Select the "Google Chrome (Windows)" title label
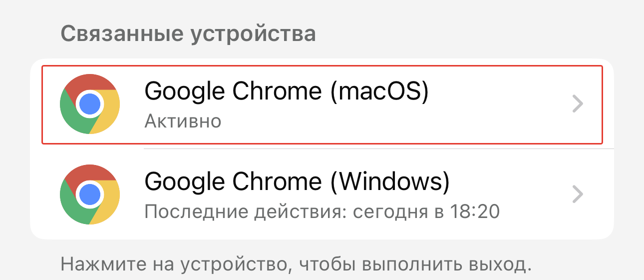The width and height of the screenshot is (644, 280). (x=297, y=182)
